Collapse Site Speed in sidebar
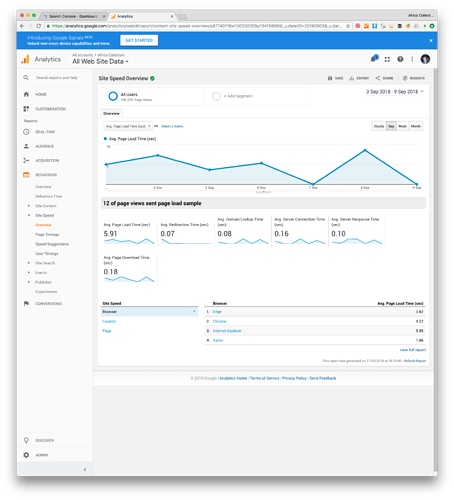The image size is (454, 500). click(29, 215)
